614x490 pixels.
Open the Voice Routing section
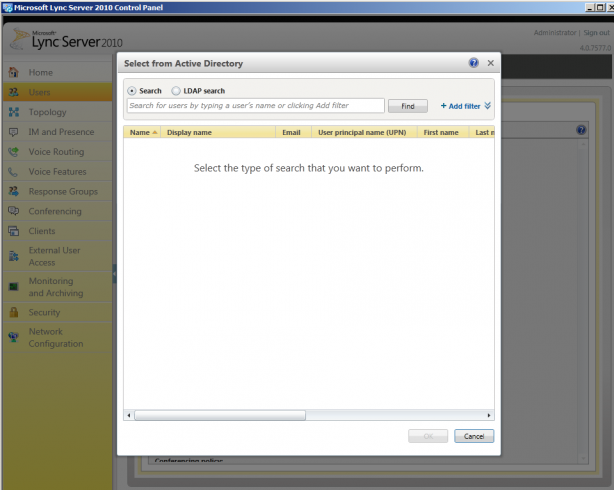pos(58,152)
